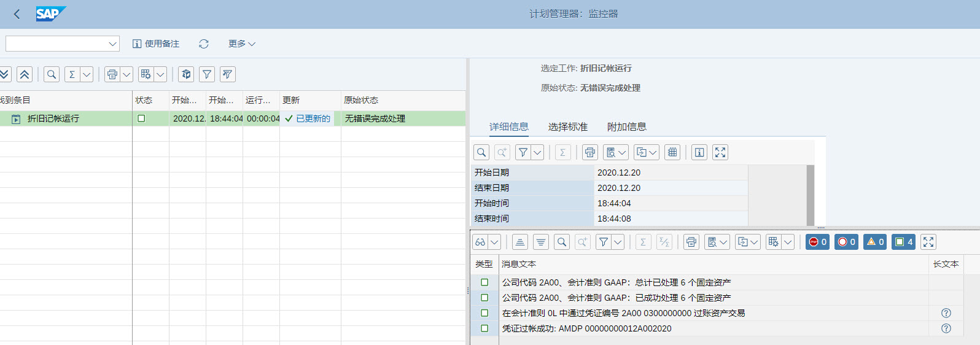Open layout settings grid icon in job list

146,74
